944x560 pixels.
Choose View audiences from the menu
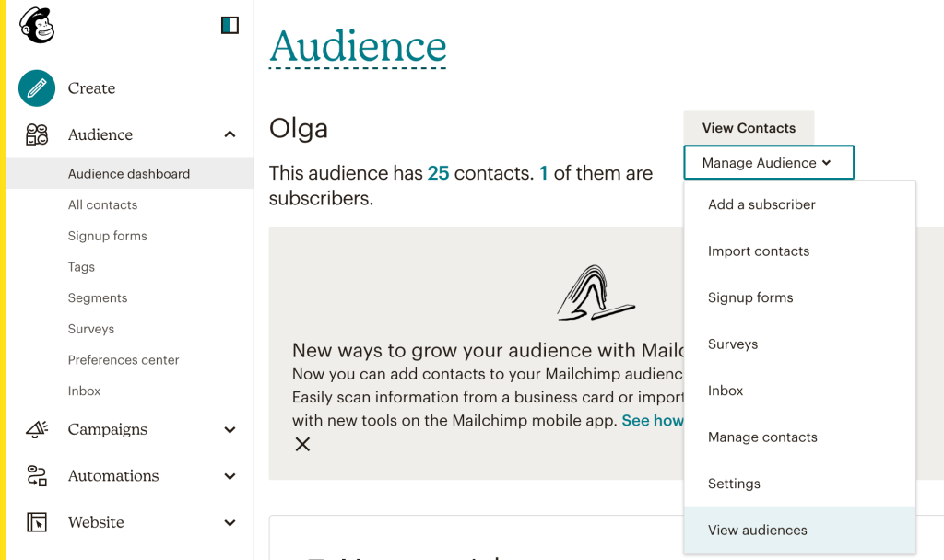(x=757, y=530)
